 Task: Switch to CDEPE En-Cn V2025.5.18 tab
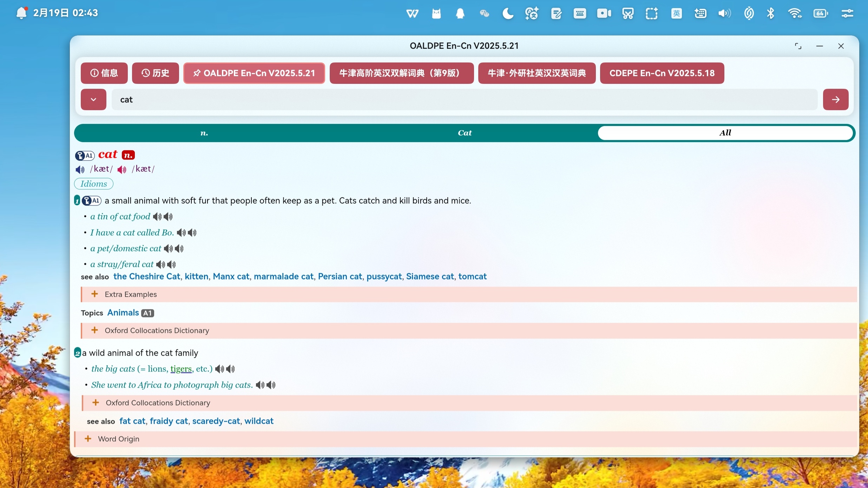tap(662, 73)
